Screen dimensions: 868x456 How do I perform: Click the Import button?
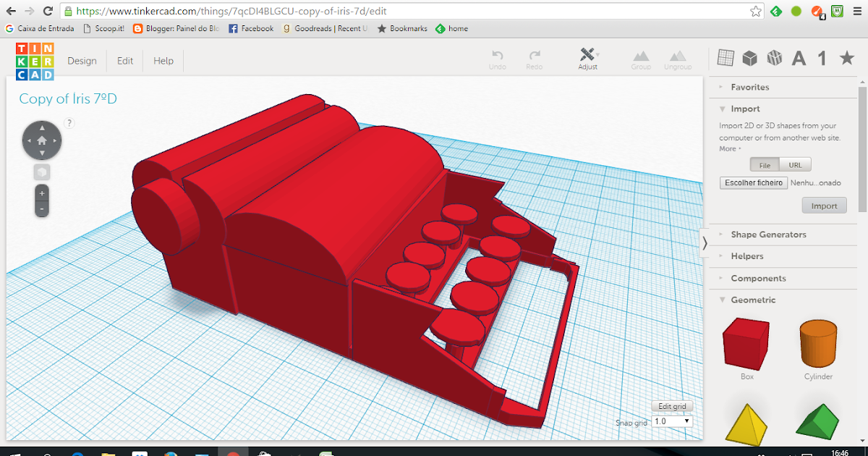click(824, 205)
